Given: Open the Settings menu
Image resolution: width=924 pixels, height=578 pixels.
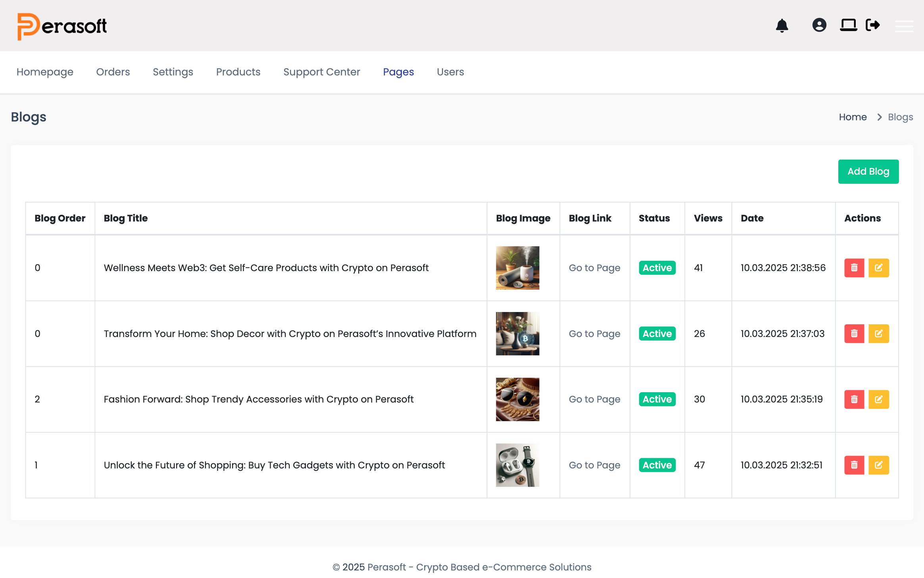Looking at the screenshot, I should [x=173, y=72].
